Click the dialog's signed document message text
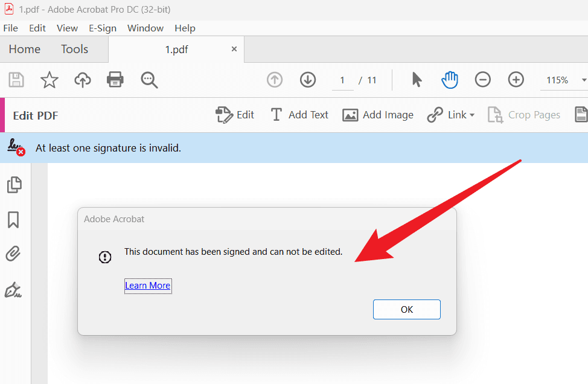588x384 pixels. point(233,252)
